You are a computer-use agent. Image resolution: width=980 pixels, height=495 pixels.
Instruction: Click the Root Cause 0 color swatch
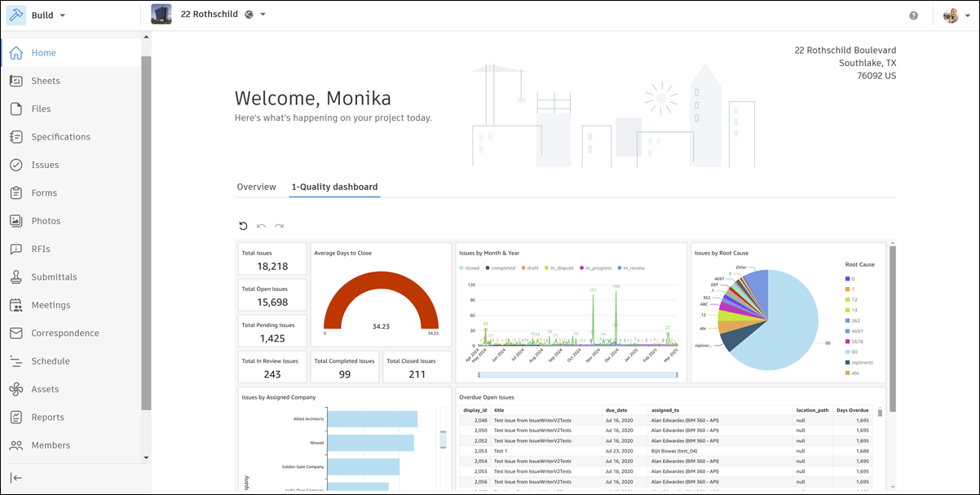coord(847,279)
